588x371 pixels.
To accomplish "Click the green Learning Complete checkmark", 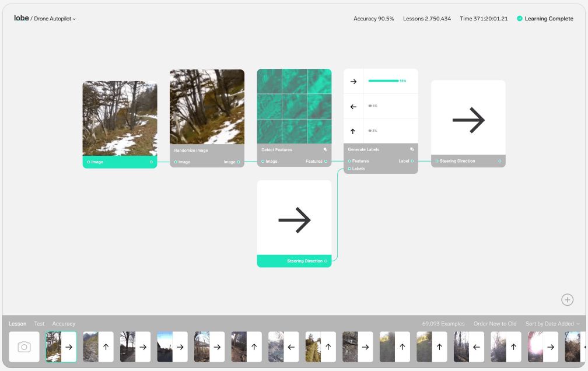I will tap(519, 19).
